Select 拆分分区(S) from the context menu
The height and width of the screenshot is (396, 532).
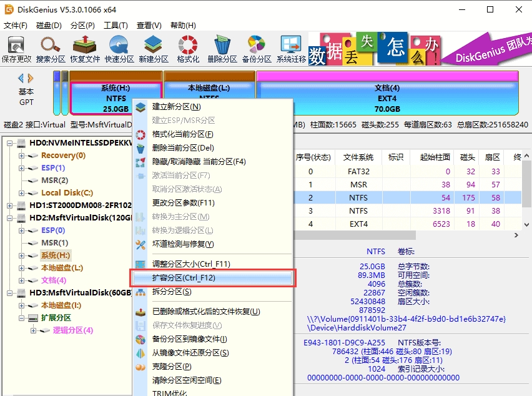tap(172, 292)
